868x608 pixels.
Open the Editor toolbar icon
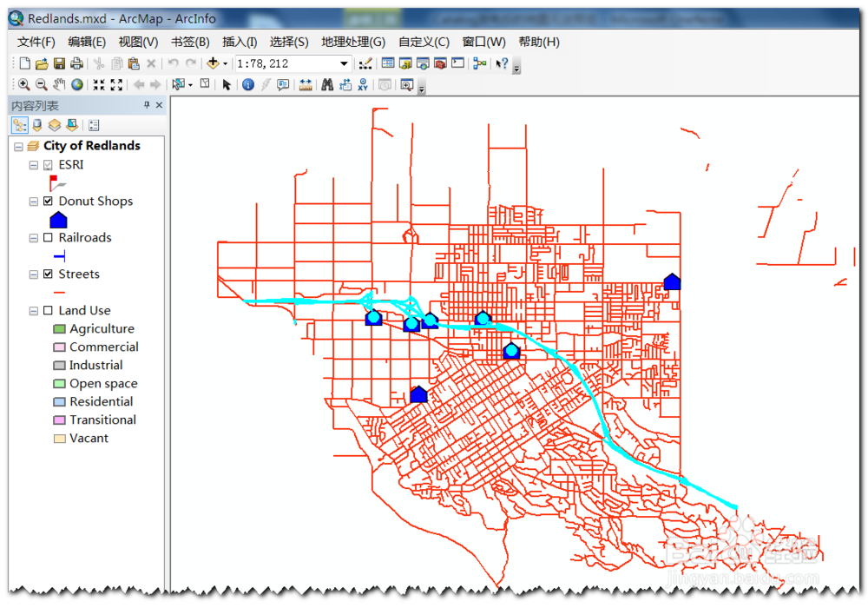(x=365, y=63)
